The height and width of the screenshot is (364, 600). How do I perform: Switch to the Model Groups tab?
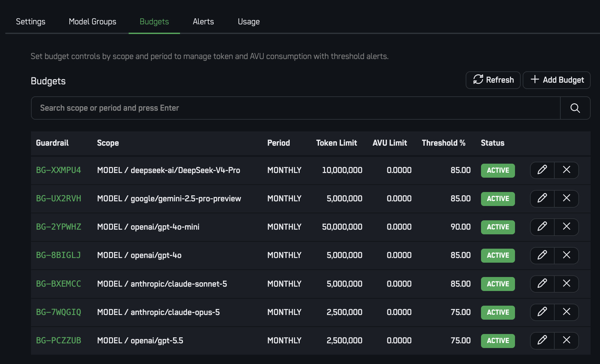point(93,22)
